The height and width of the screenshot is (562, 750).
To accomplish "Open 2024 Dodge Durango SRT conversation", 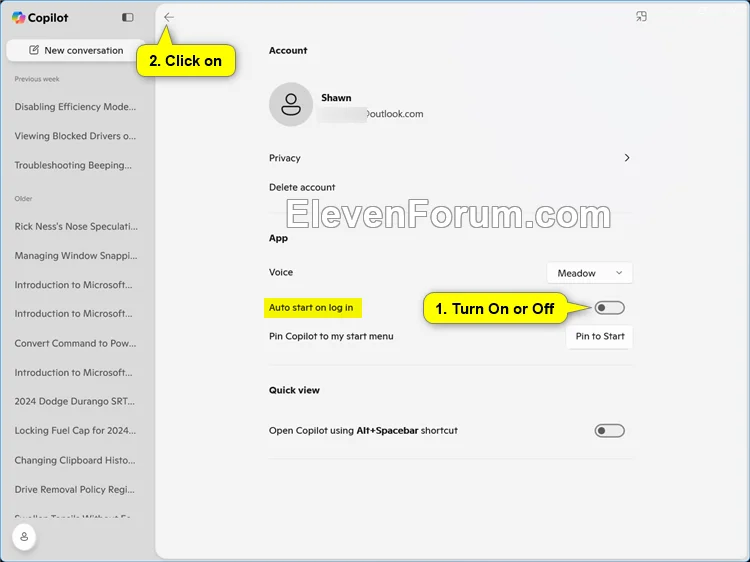I will coord(75,401).
